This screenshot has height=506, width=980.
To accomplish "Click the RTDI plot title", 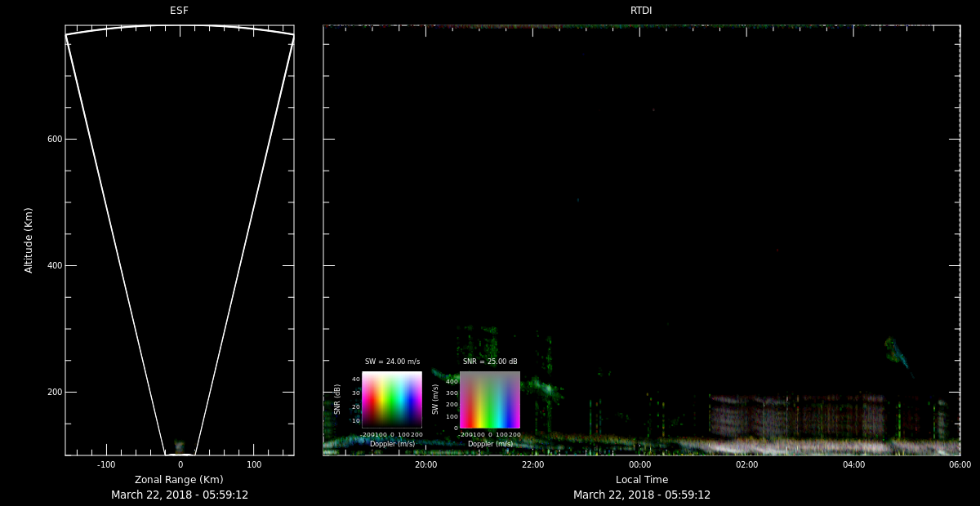I will click(x=641, y=11).
